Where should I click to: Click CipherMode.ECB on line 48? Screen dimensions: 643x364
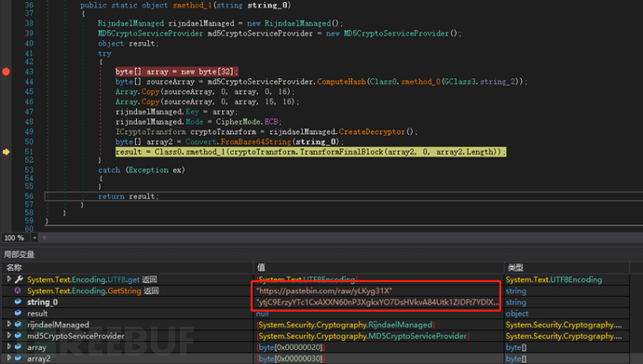(x=247, y=122)
